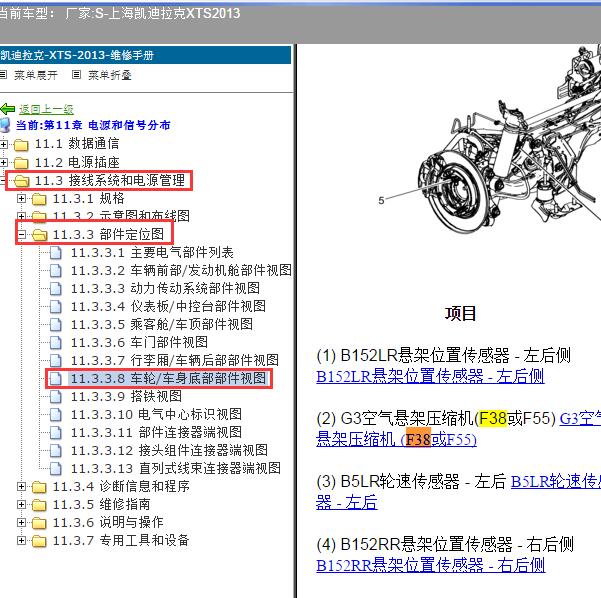Select 11.3.3.5 乘客舱/车顶部件视图
The width and height of the screenshot is (601, 598).
pos(161,324)
